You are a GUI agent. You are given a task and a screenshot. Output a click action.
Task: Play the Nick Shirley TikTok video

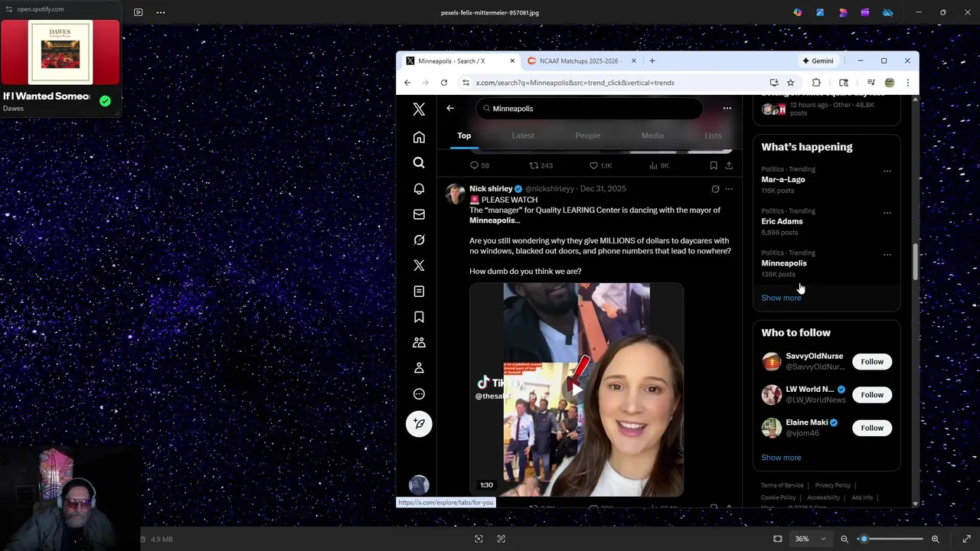click(577, 390)
